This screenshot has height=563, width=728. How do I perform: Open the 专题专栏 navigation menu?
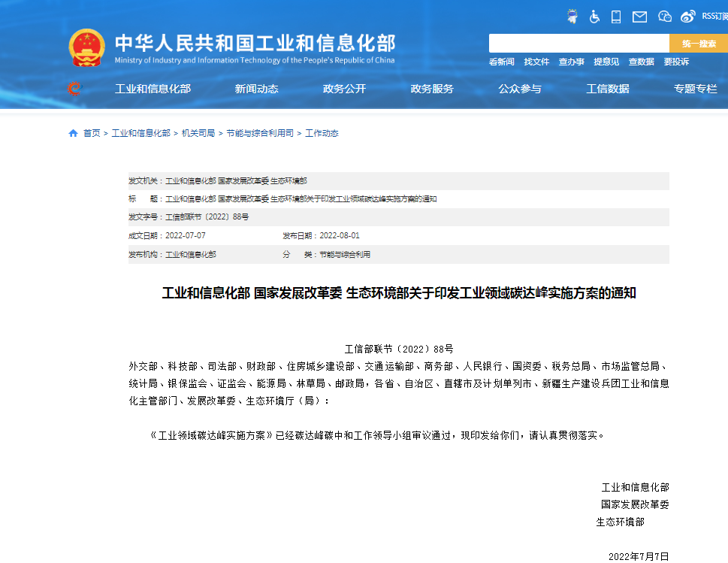click(695, 89)
